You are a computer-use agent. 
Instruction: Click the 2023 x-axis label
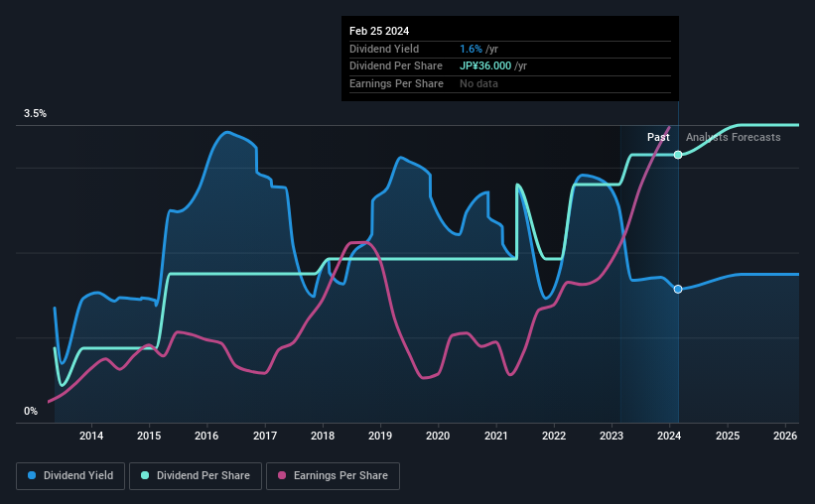[x=611, y=436]
